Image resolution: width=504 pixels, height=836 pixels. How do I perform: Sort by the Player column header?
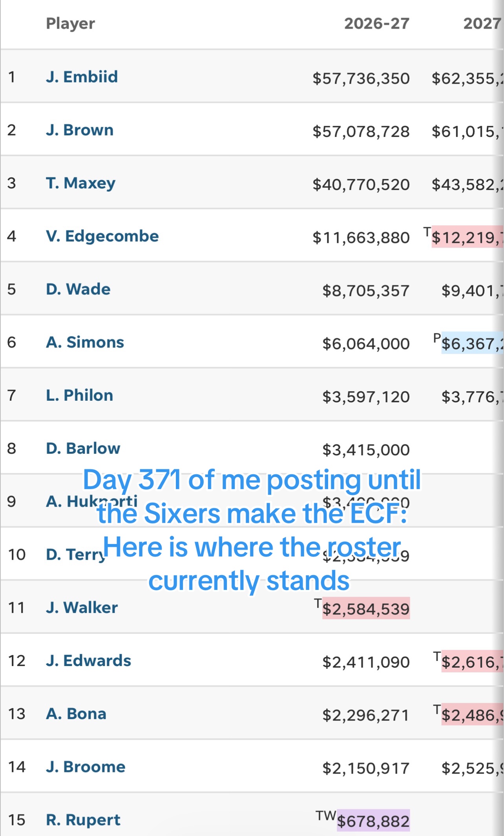pos(71,24)
